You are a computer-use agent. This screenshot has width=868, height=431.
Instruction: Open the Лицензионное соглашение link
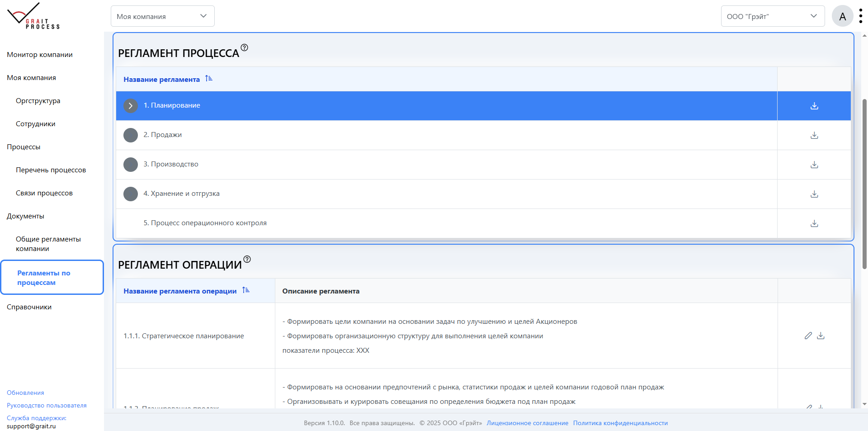coord(527,423)
